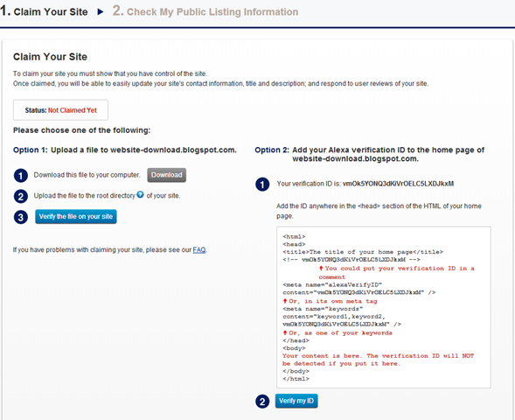The width and height of the screenshot is (515, 420).
Task: Click the Option 1 step 1 number badge
Action: pos(21,176)
